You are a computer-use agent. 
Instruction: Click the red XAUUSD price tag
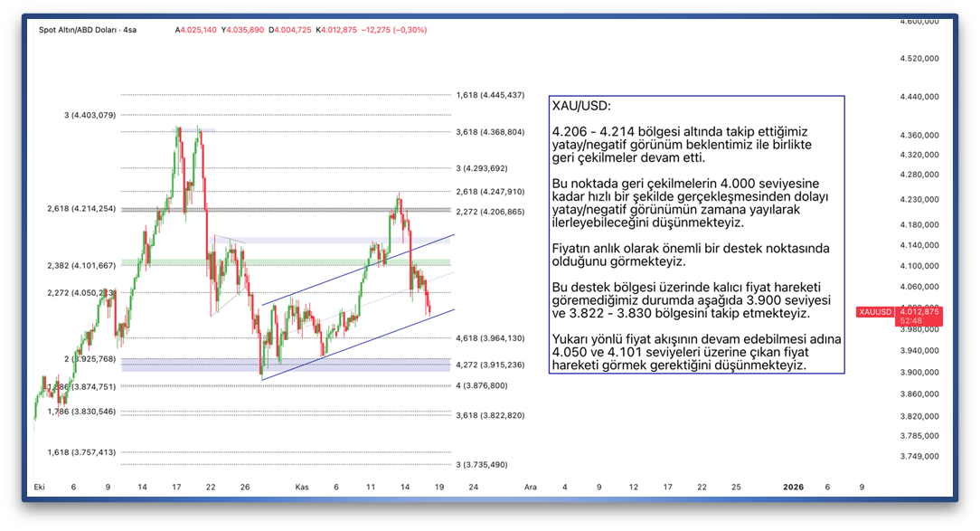[x=873, y=312]
